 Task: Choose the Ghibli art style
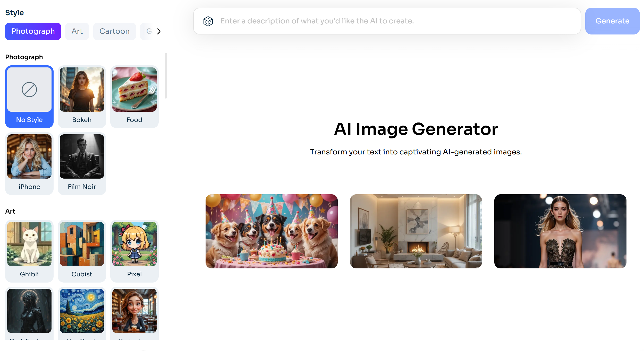click(x=29, y=251)
